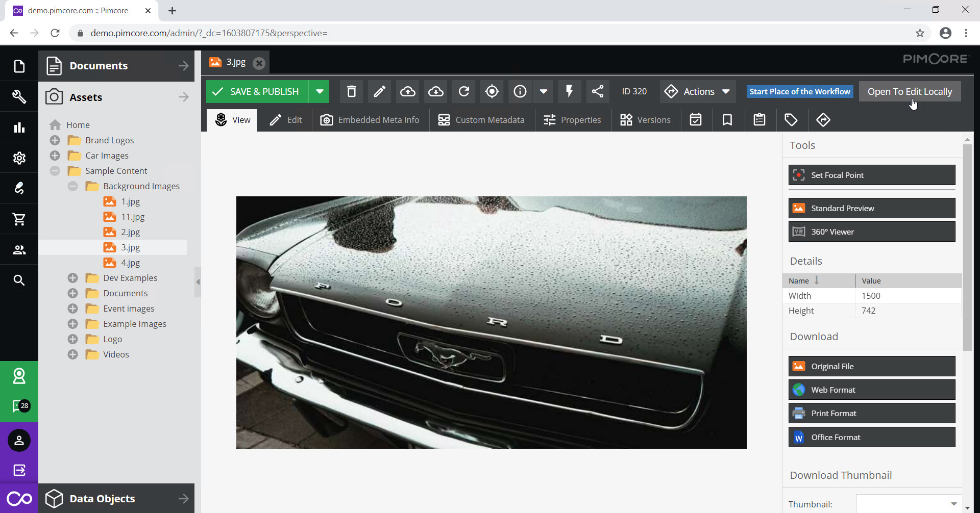This screenshot has width=980, height=513.
Task: Open dropdown arrow next to info icon
Action: (544, 91)
